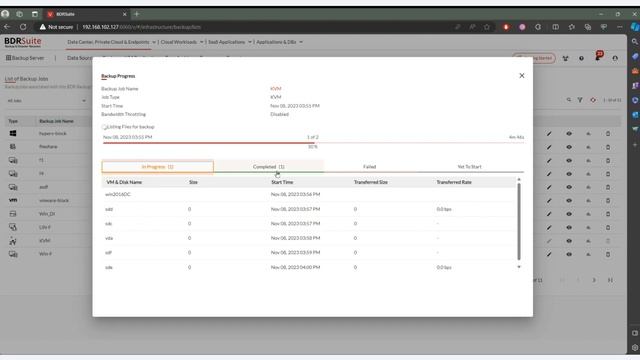Select the vda disk row
Screen dimensions: 640x360
point(309,238)
